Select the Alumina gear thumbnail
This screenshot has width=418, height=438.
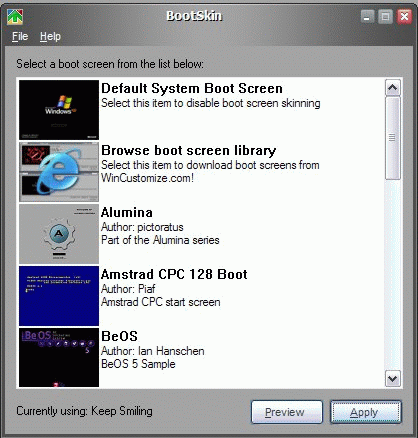click(59, 234)
